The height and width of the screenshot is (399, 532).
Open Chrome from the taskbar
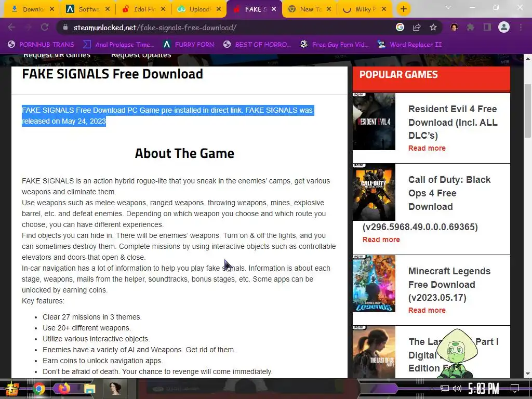[38, 389]
